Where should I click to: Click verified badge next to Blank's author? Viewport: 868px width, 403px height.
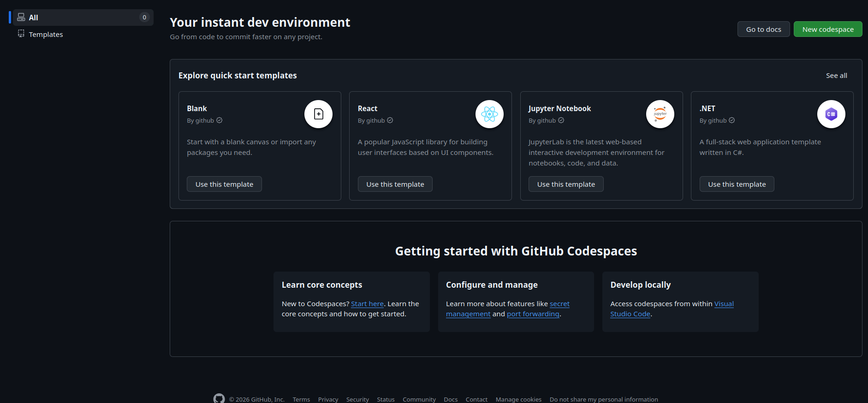point(220,120)
